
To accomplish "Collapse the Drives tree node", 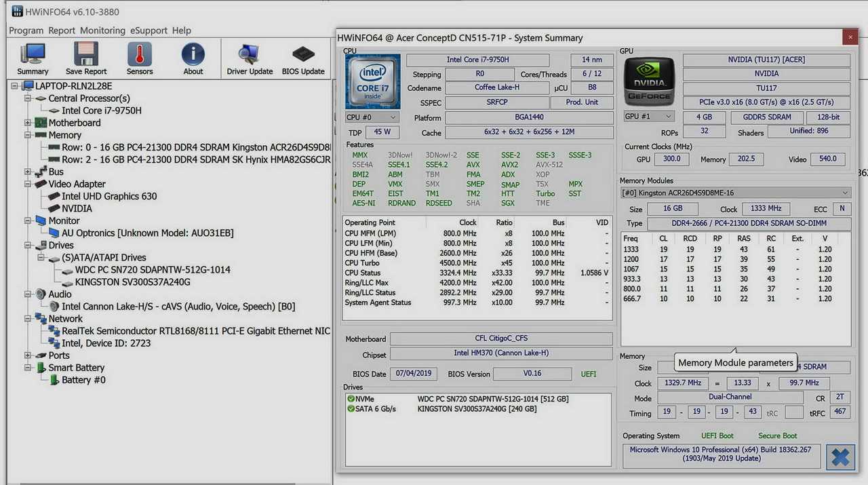I will pyautogui.click(x=28, y=246).
